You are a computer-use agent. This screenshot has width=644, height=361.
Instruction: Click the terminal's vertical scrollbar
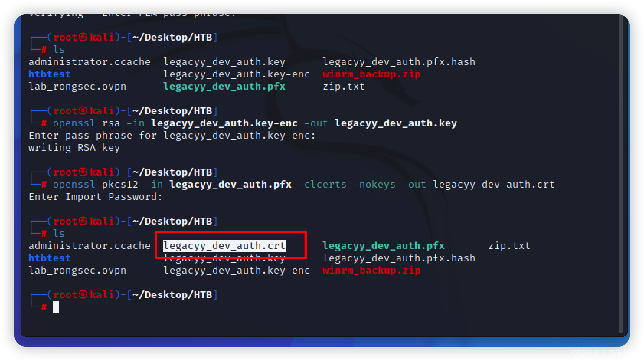point(621,173)
